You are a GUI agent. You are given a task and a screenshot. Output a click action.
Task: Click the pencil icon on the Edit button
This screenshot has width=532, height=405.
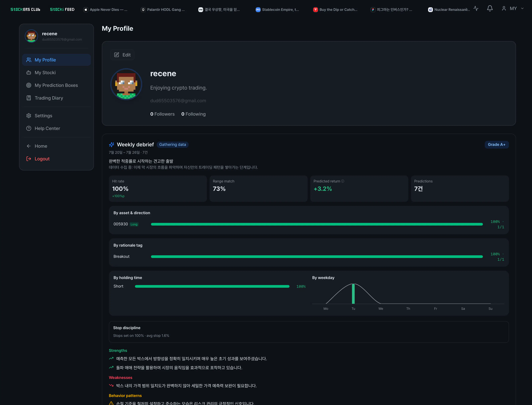(117, 55)
